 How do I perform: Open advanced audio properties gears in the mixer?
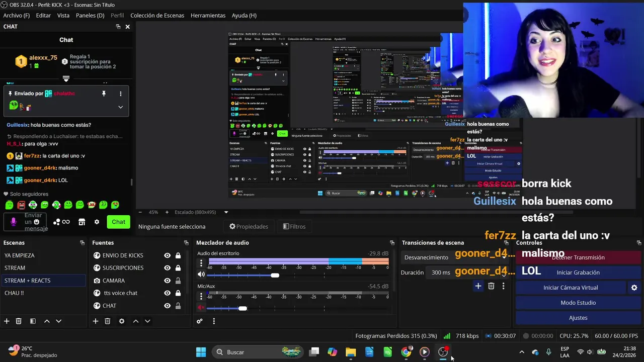200,321
